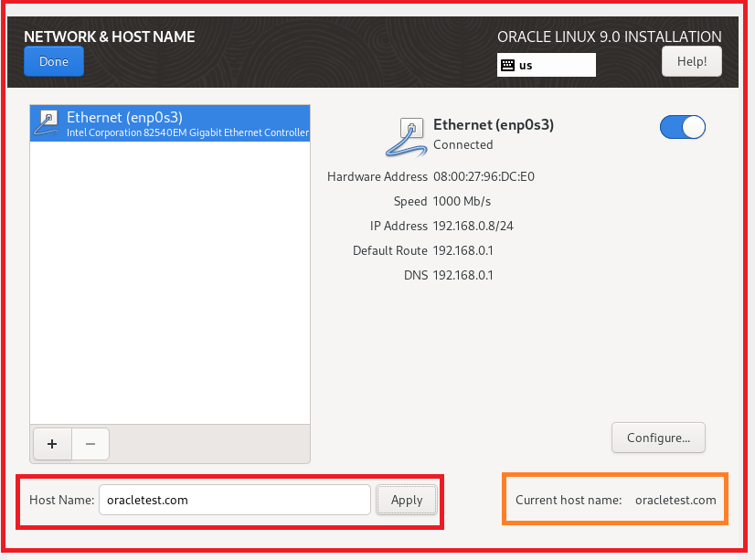Click the bold Ethernet (enp0s3) details heading
The width and height of the screenshot is (755, 560).
494,124
